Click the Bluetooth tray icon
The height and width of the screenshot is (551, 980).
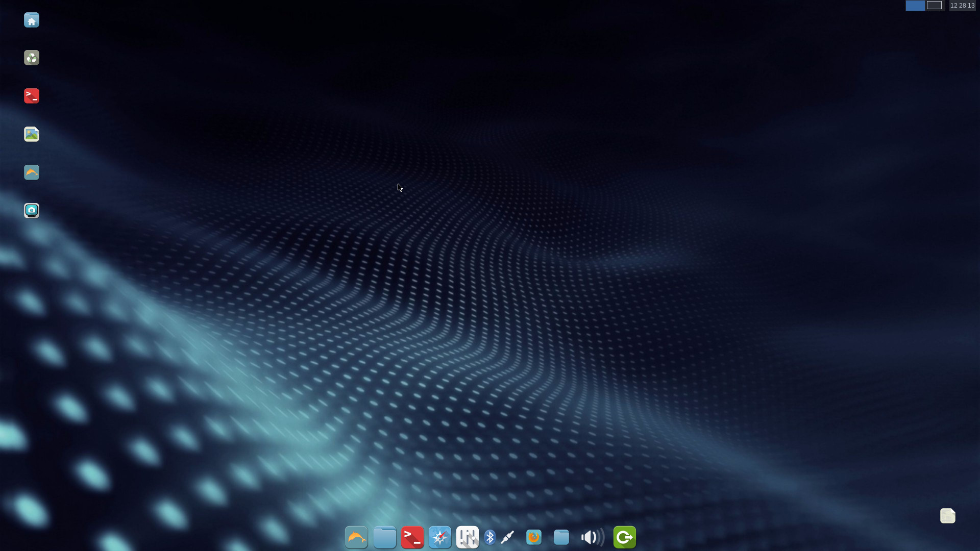(x=490, y=537)
